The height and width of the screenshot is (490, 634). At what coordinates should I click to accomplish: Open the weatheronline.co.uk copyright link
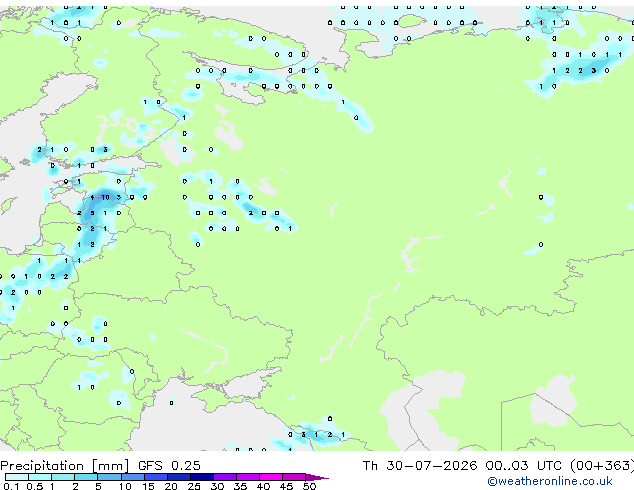coord(550,481)
